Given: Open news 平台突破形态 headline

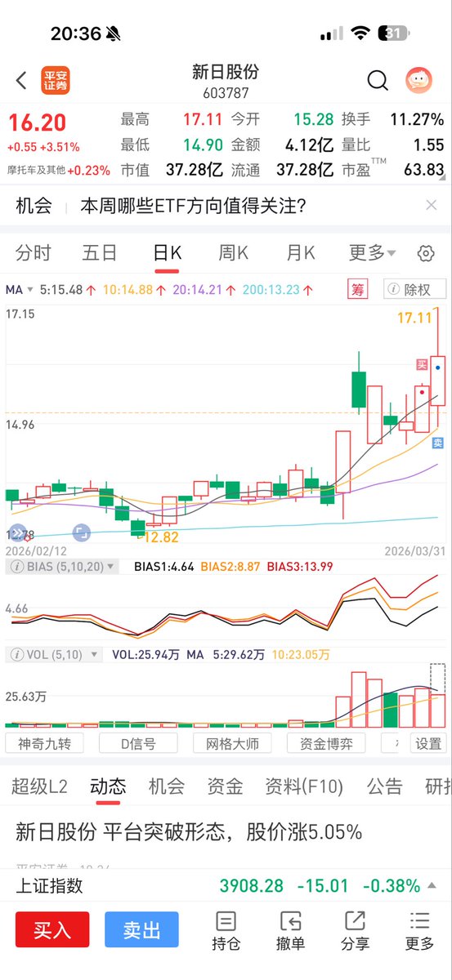Looking at the screenshot, I should pos(189,832).
